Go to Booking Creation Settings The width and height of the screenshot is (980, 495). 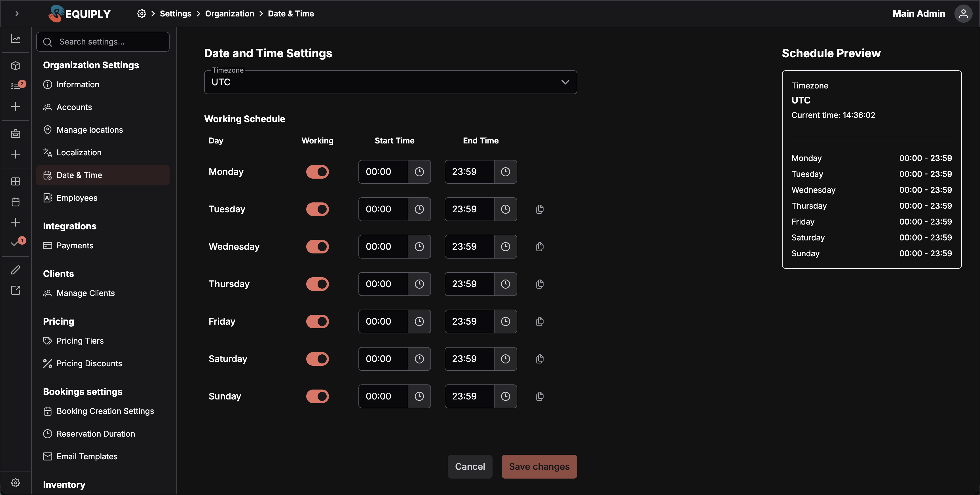coord(103,411)
